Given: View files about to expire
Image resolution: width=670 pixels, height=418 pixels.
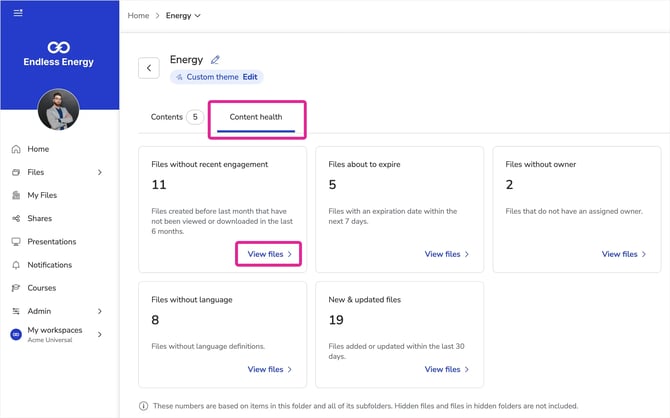Looking at the screenshot, I should click(447, 254).
